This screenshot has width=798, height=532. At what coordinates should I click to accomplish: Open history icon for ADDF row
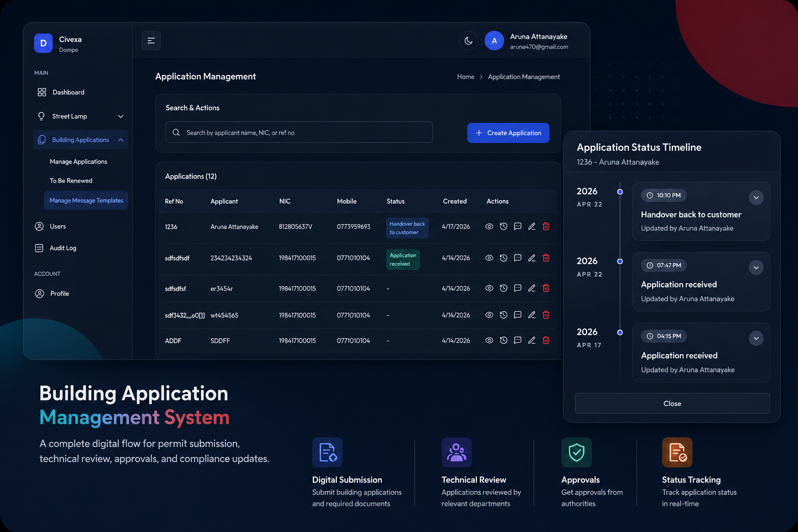(503, 340)
